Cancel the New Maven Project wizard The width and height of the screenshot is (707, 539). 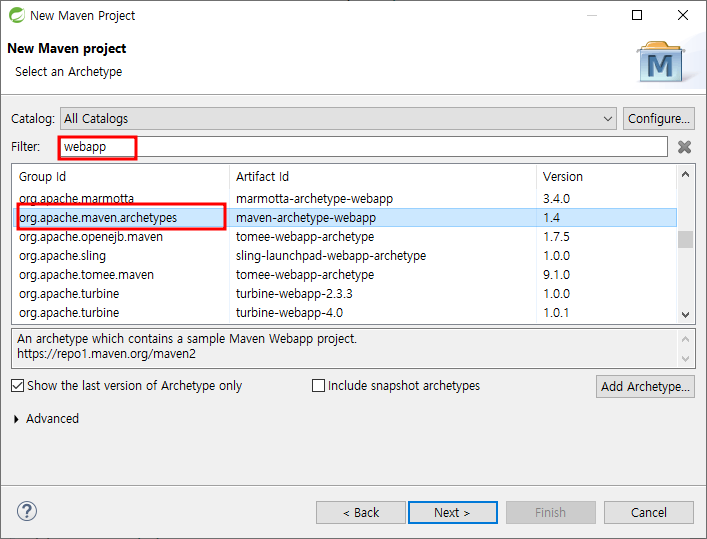(648, 512)
